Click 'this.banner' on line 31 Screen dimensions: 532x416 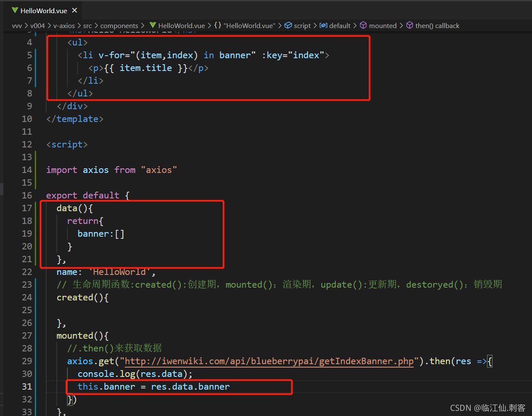click(x=107, y=387)
